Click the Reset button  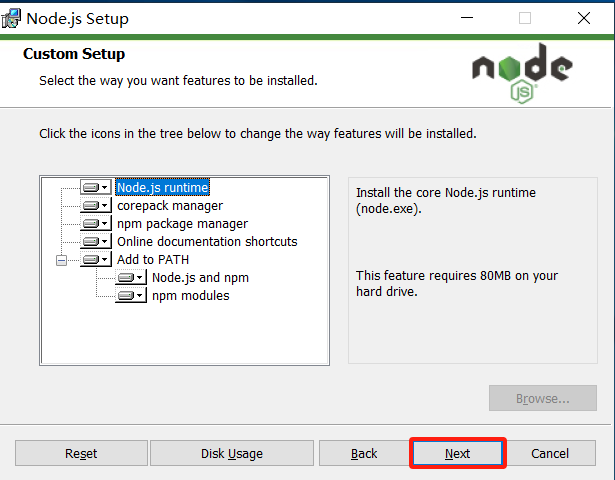coord(81,453)
